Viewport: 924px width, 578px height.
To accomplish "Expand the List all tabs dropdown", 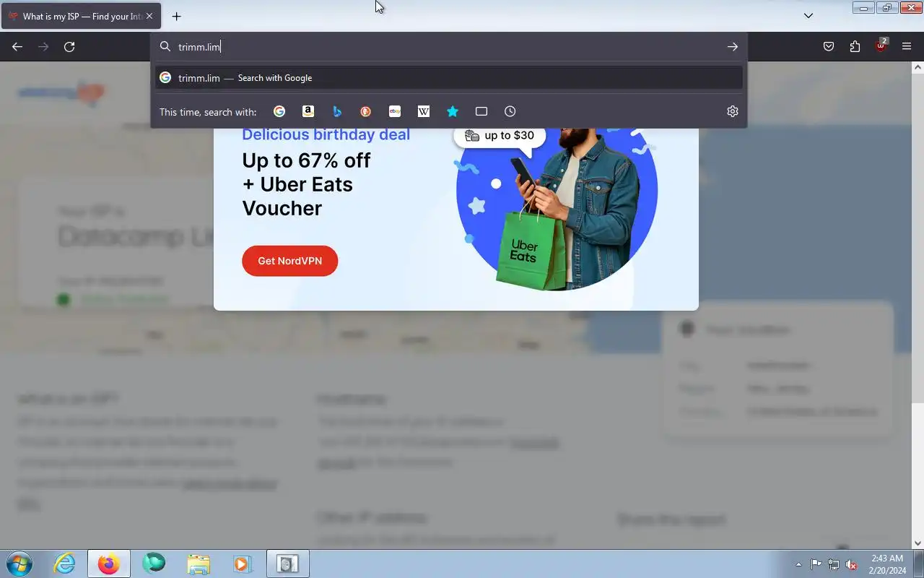I will pyautogui.click(x=808, y=16).
